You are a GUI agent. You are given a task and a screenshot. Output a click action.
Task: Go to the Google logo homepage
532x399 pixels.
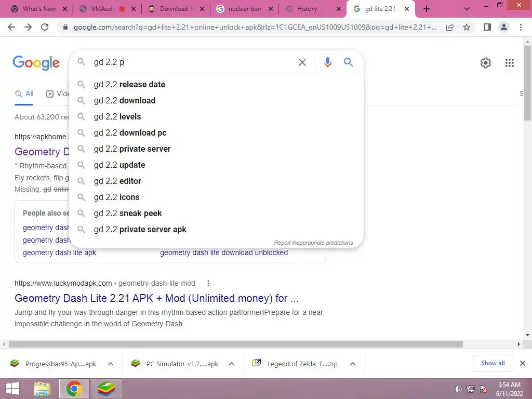point(36,63)
